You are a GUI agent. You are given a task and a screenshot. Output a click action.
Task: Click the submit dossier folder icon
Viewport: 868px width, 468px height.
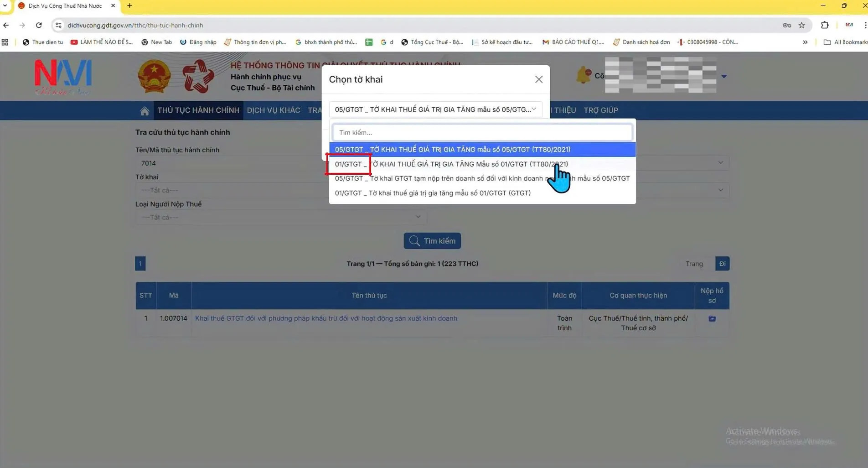click(x=712, y=318)
